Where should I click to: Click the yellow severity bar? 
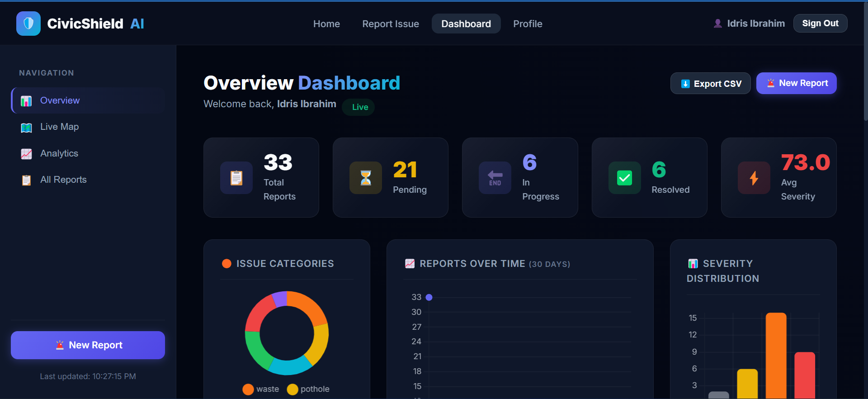747,384
